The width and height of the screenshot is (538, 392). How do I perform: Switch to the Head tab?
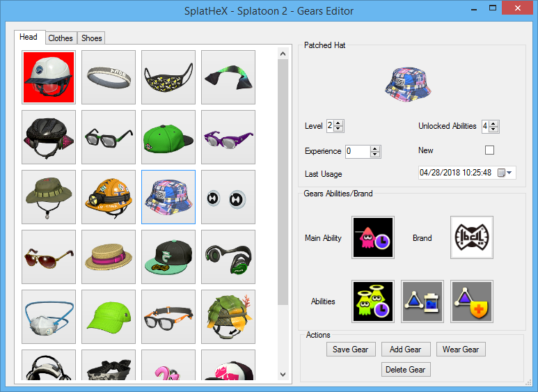pyautogui.click(x=29, y=37)
